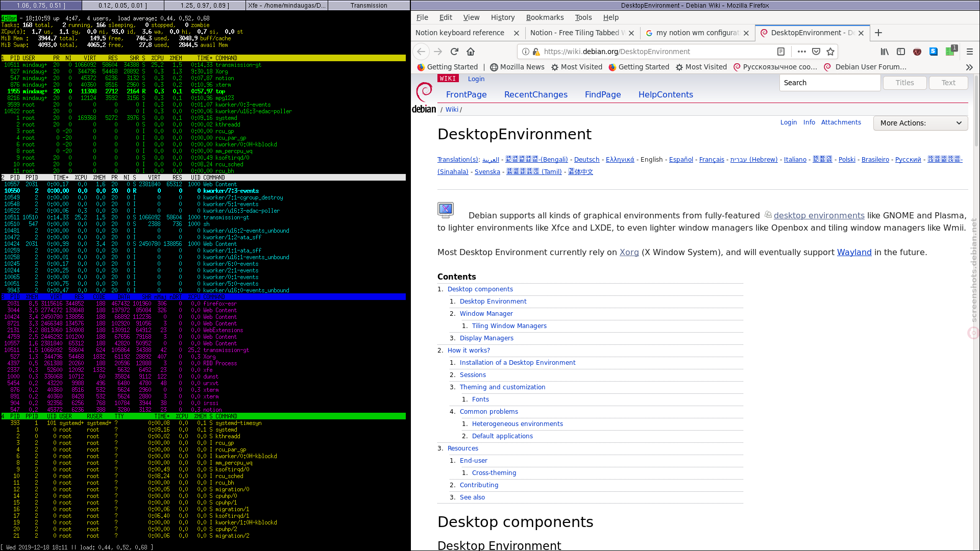980x551 pixels.
Task: Open the Tools menu
Action: (583, 17)
